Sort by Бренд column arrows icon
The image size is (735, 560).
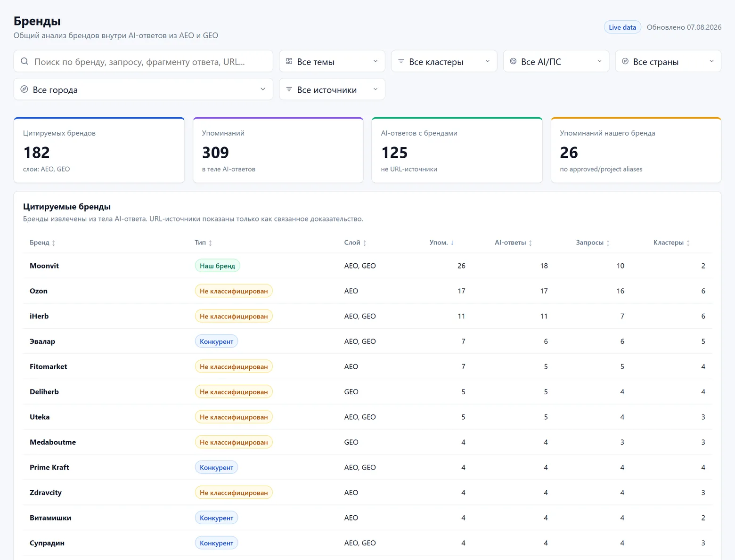click(54, 243)
